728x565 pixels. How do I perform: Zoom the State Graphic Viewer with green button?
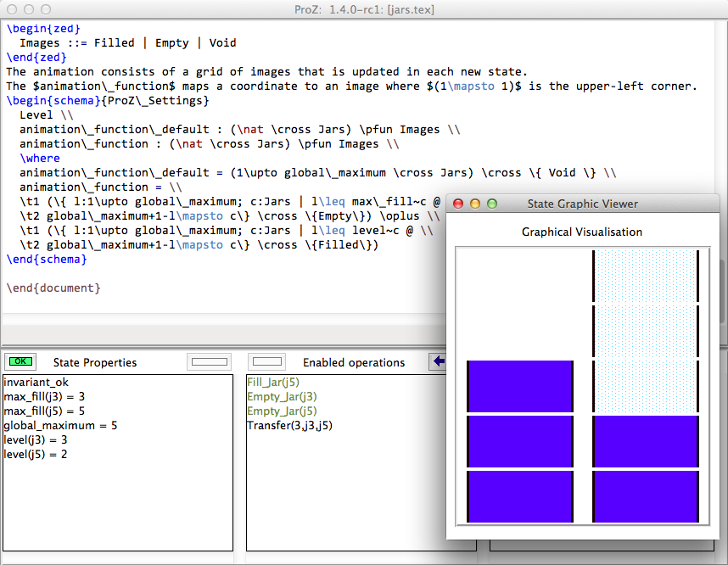[x=491, y=204]
